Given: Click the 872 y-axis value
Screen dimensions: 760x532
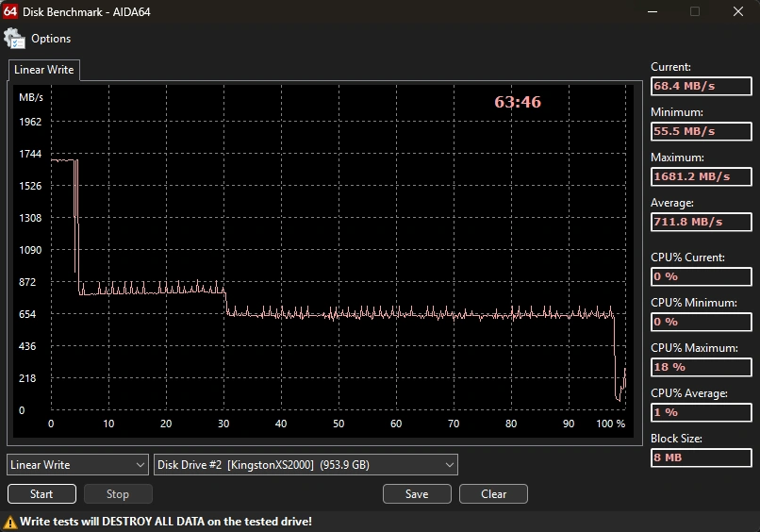Looking at the screenshot, I should tap(27, 282).
